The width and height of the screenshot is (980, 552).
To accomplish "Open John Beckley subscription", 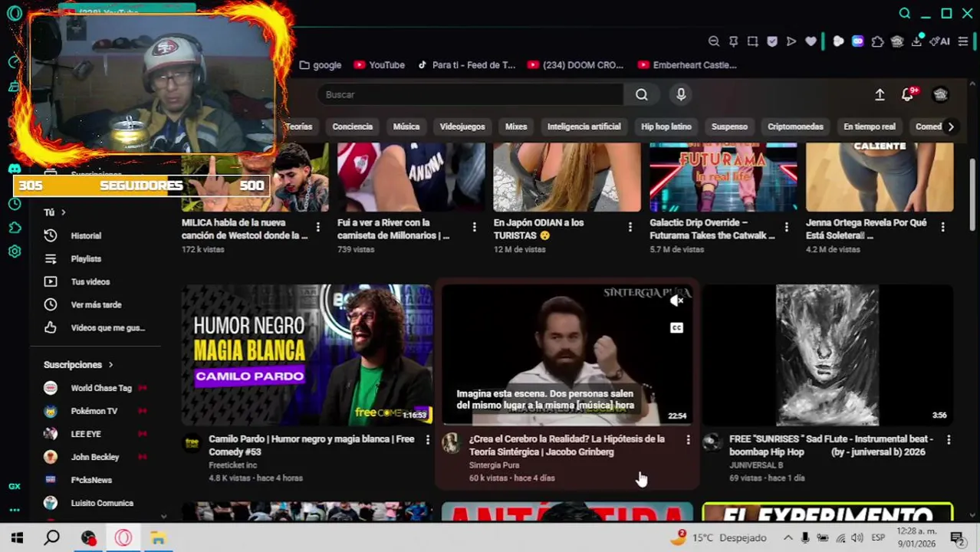I will (x=96, y=457).
